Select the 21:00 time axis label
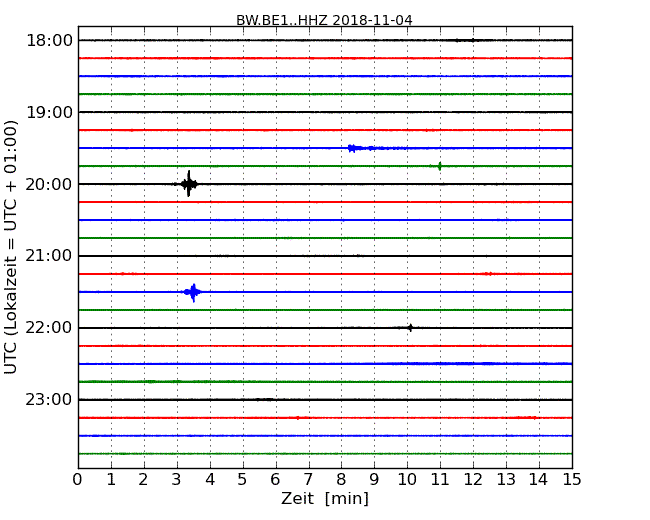The height and width of the screenshot is (520, 650). pyautogui.click(x=49, y=256)
